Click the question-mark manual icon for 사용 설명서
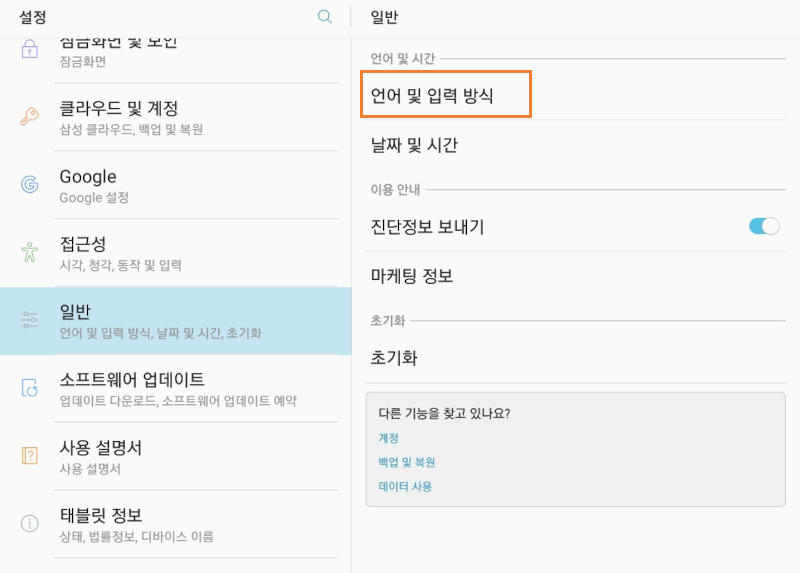Screen dimensions: 800x573 [30, 455]
